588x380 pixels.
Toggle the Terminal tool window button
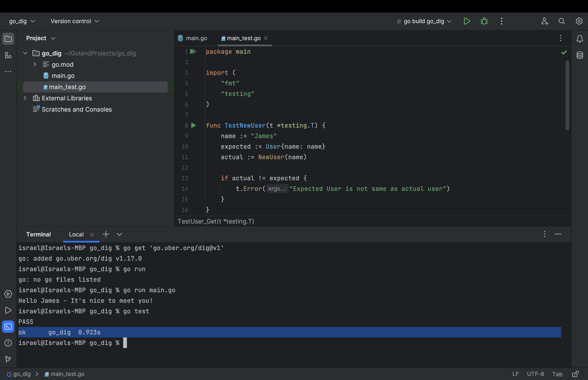tap(8, 326)
